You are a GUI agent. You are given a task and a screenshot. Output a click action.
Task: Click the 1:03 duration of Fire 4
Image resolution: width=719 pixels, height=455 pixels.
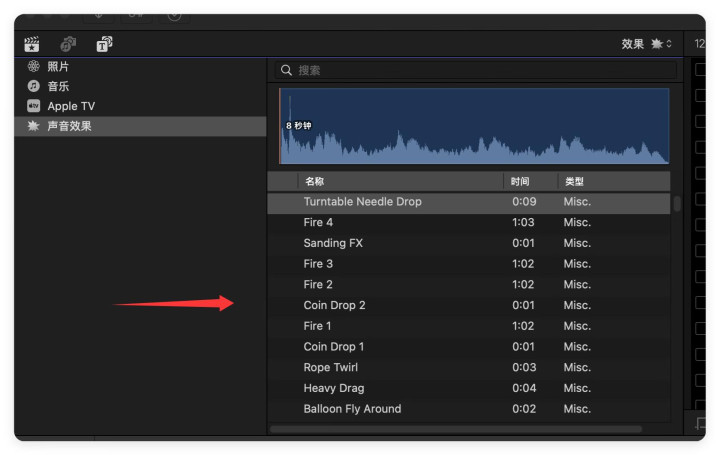[x=523, y=222]
